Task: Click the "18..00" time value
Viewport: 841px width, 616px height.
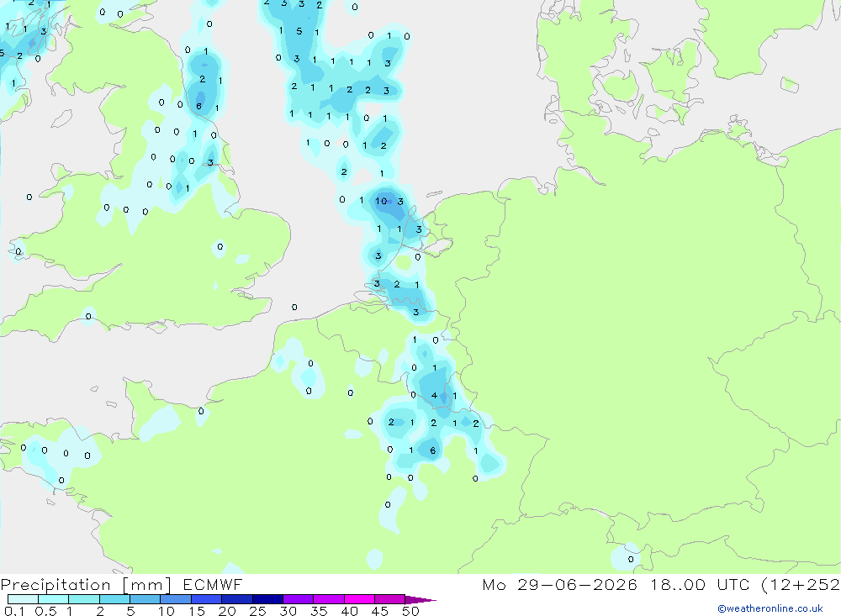Action: (678, 584)
